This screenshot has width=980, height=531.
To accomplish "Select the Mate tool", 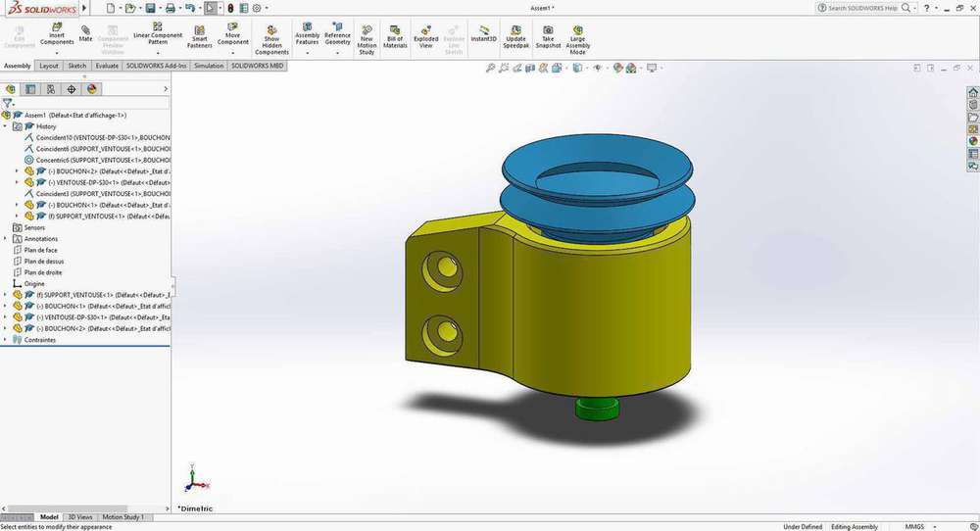I will [85, 33].
